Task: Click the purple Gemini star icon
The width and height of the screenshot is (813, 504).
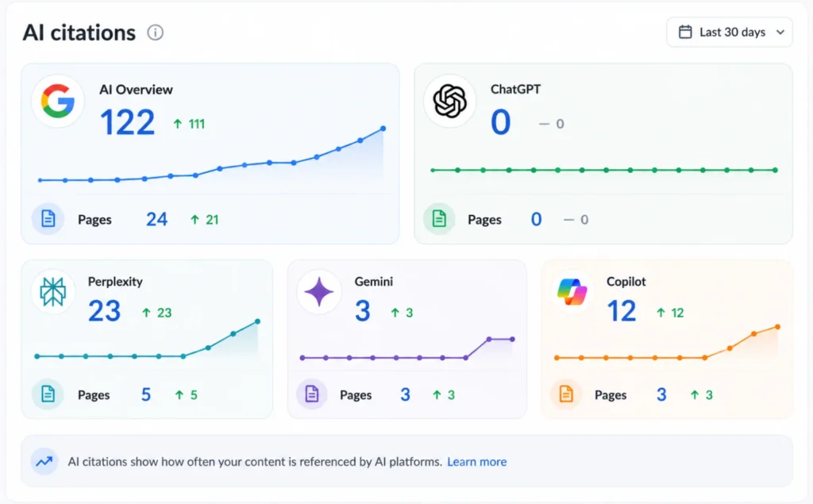Action: [319, 291]
